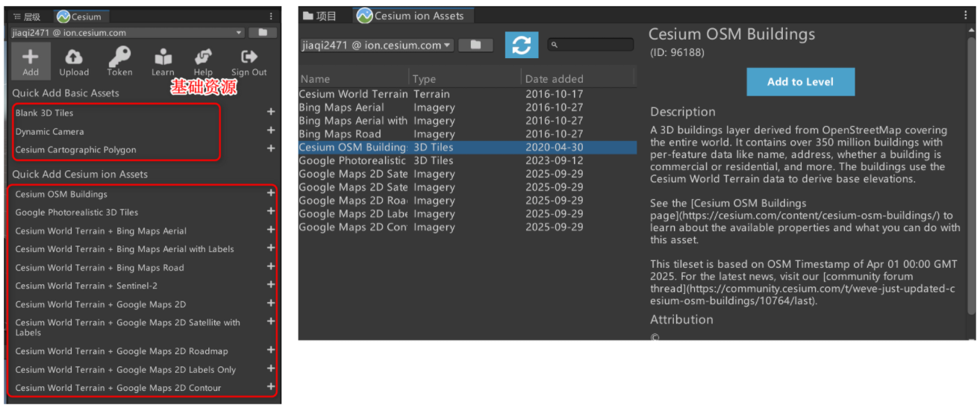Select Google Photorealistic asset row

467,160
